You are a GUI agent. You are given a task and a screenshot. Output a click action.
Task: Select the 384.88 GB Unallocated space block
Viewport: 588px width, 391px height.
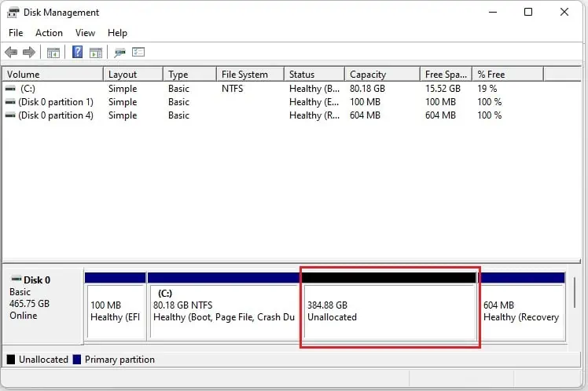[390, 311]
